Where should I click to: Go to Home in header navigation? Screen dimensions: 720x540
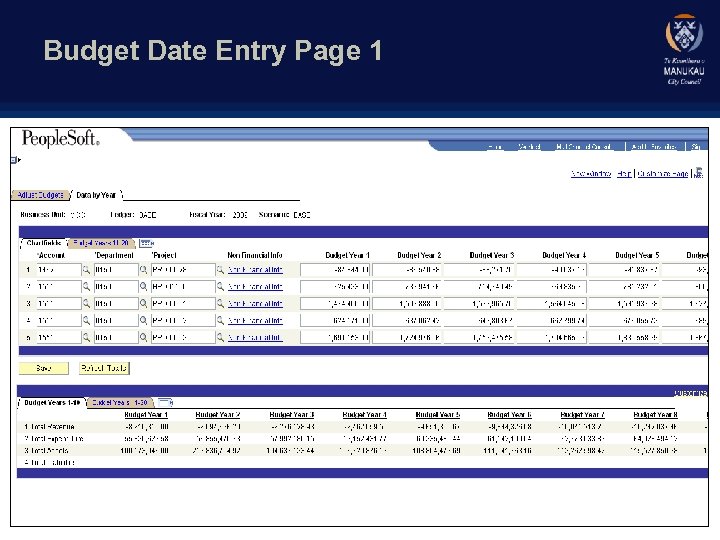click(x=495, y=146)
